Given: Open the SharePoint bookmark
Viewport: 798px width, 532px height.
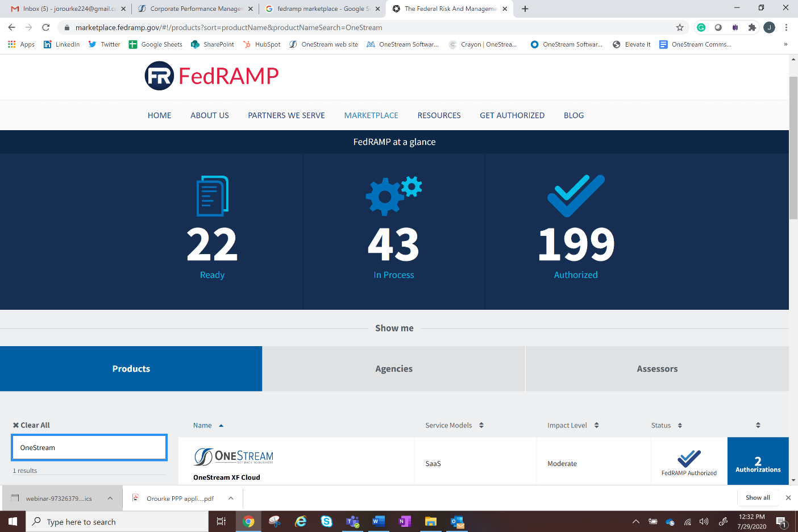Looking at the screenshot, I should (213, 44).
